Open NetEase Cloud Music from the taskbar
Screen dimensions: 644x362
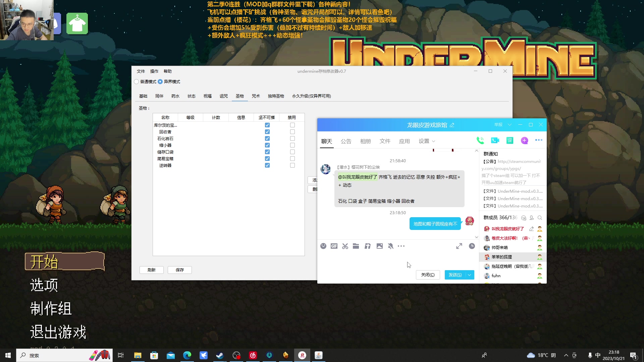click(253, 355)
